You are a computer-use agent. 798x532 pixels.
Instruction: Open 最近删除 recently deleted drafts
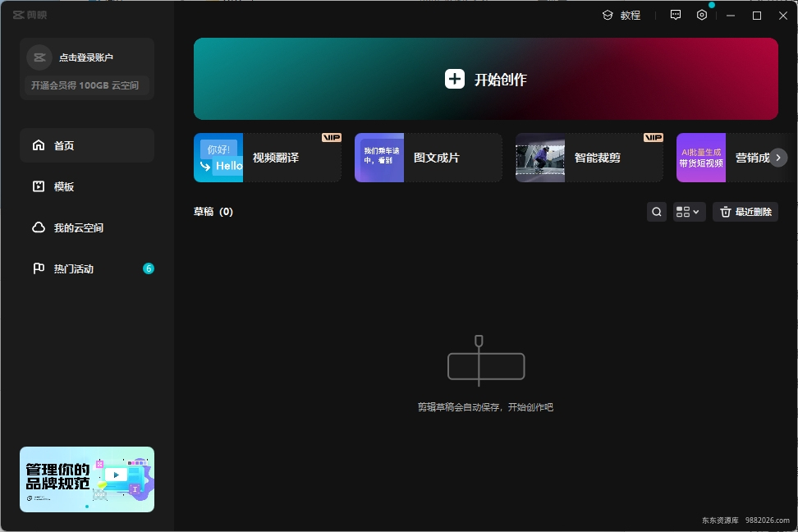(x=745, y=211)
